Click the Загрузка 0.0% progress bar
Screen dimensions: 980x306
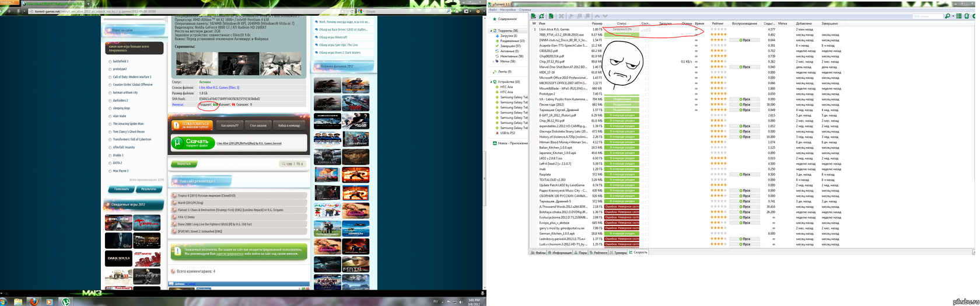pyautogui.click(x=622, y=29)
